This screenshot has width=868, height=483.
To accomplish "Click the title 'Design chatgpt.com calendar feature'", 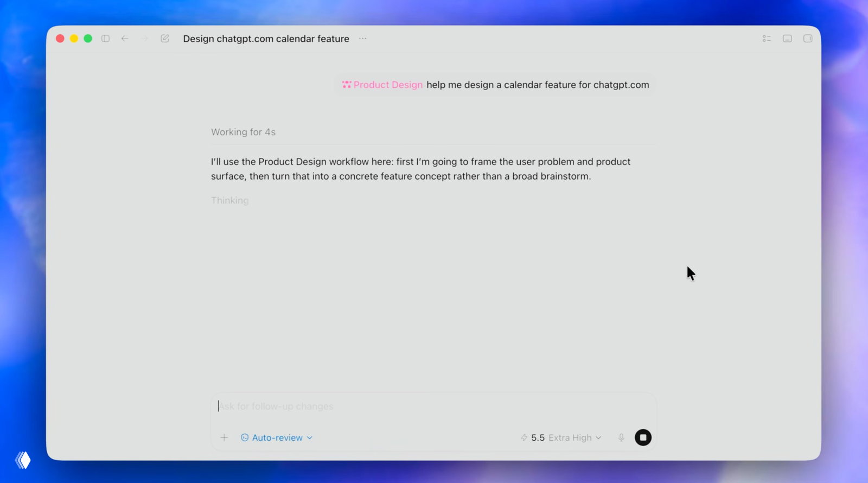I will (x=266, y=39).
